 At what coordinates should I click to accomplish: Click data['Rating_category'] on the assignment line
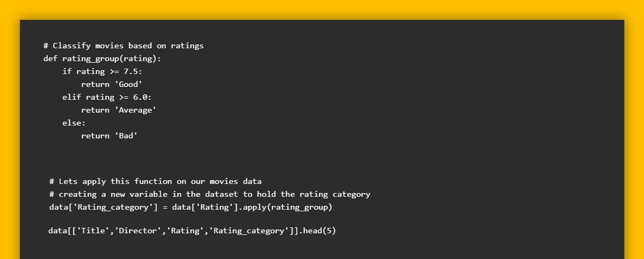point(103,207)
